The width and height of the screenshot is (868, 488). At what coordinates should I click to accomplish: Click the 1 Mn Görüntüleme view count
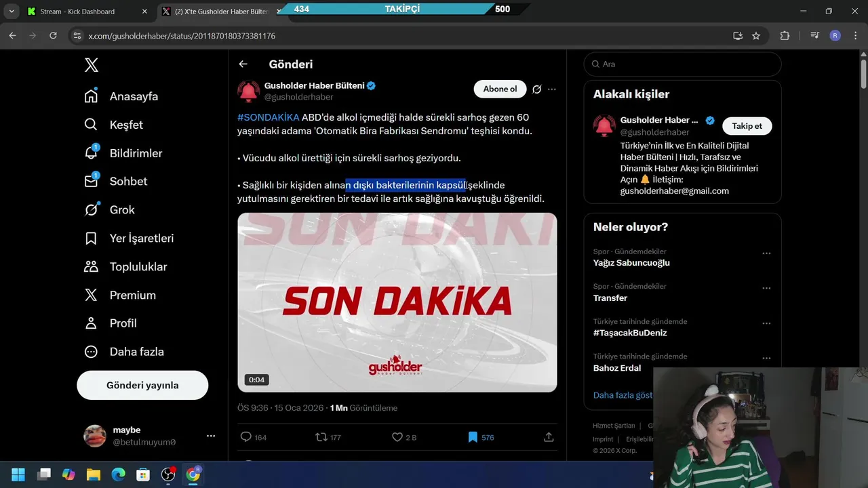(x=363, y=408)
